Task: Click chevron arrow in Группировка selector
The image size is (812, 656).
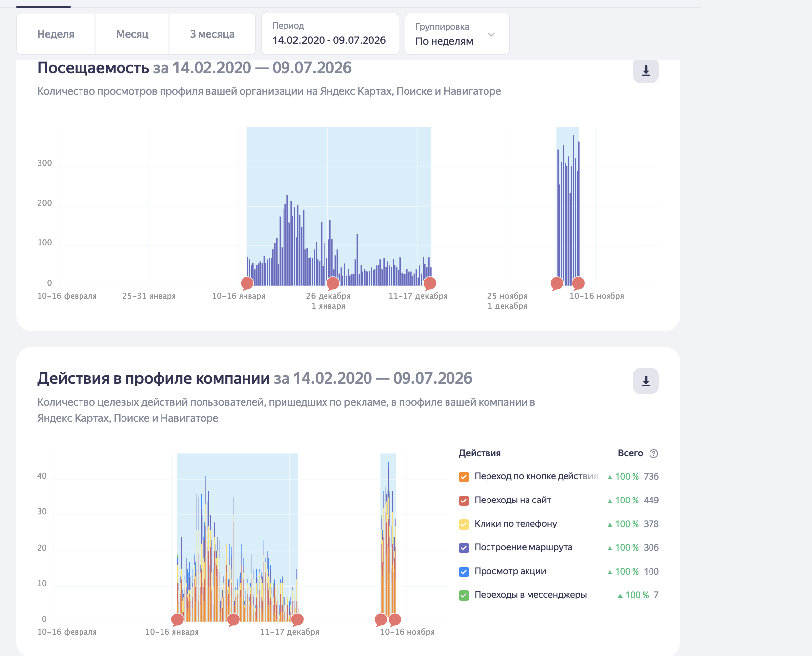Action: coord(491,34)
